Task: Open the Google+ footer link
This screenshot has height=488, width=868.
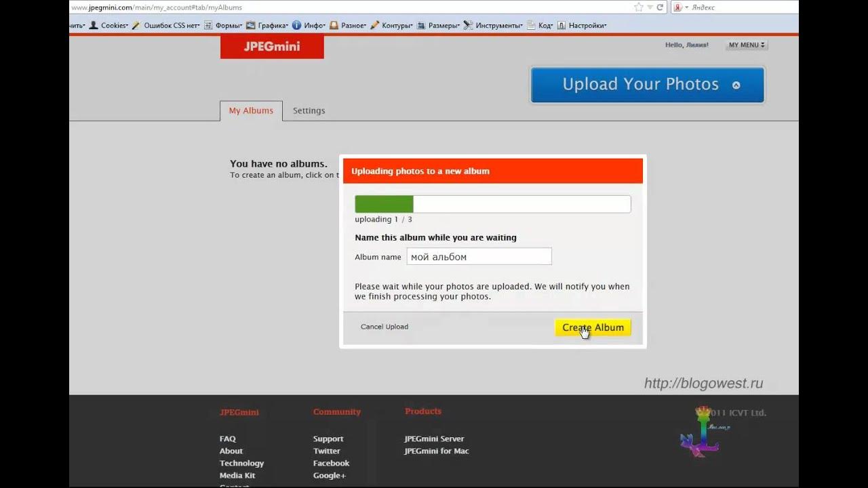Action: pyautogui.click(x=330, y=475)
